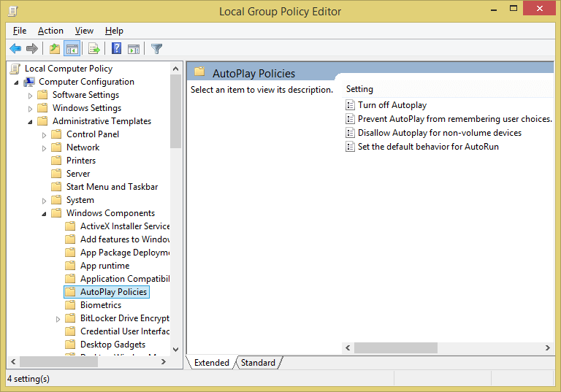This screenshot has height=392, width=561.
Task: Select ActiveX Installer Service in tree
Action: click(x=125, y=226)
